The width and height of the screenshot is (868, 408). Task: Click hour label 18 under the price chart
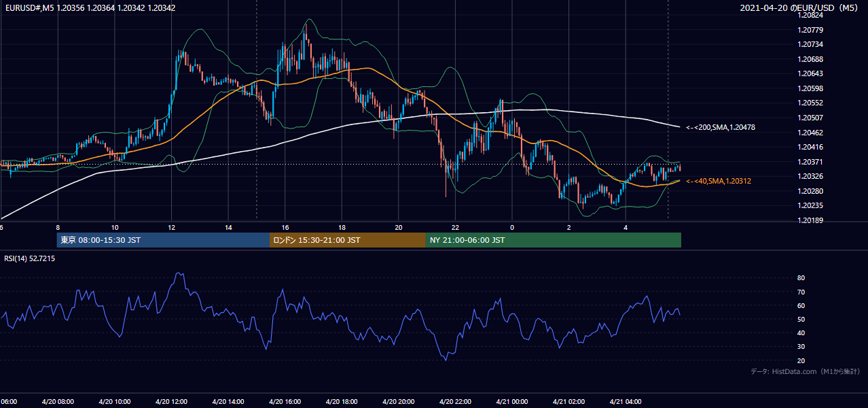click(x=342, y=228)
